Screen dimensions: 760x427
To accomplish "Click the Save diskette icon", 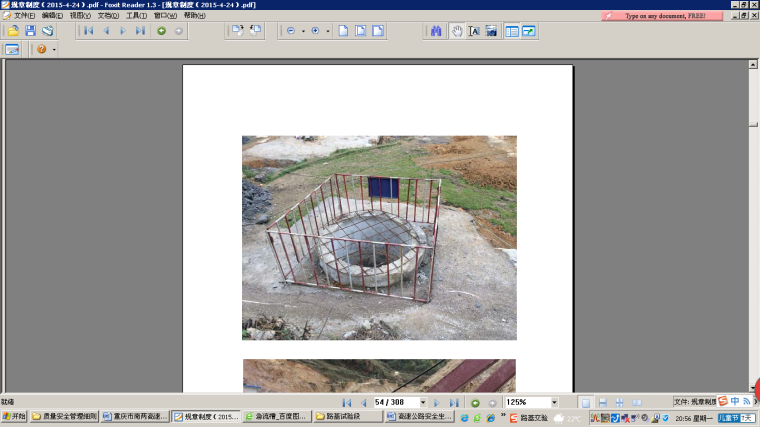I will (30, 31).
